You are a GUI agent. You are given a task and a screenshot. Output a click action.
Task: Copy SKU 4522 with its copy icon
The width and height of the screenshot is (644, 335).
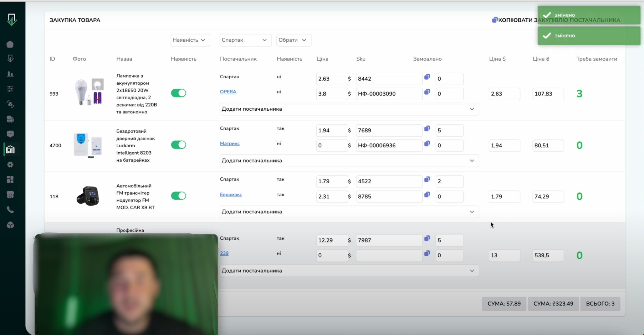pos(427,180)
